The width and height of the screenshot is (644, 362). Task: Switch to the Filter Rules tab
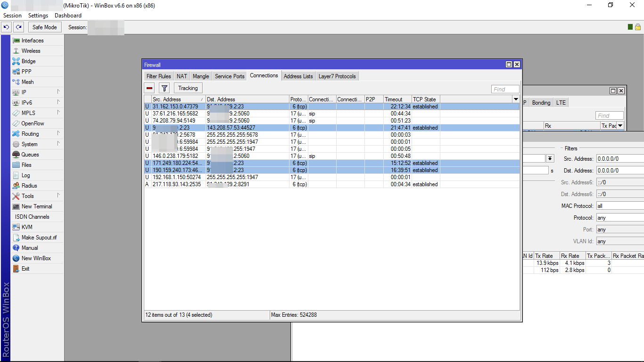(159, 76)
